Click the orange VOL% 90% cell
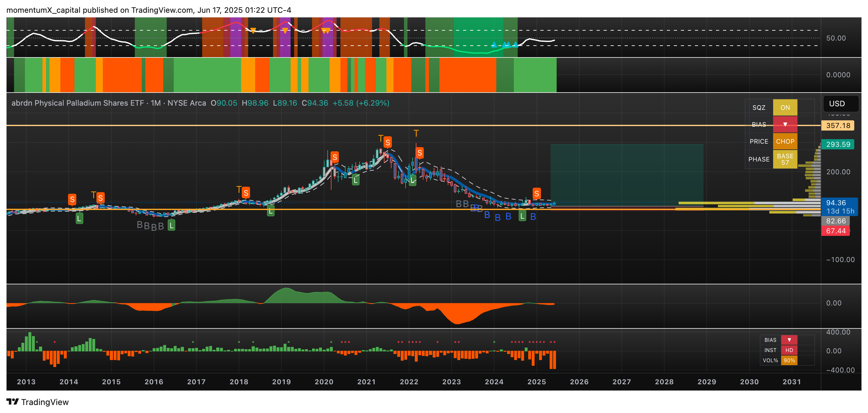The width and height of the screenshot is (868, 413). (x=789, y=360)
